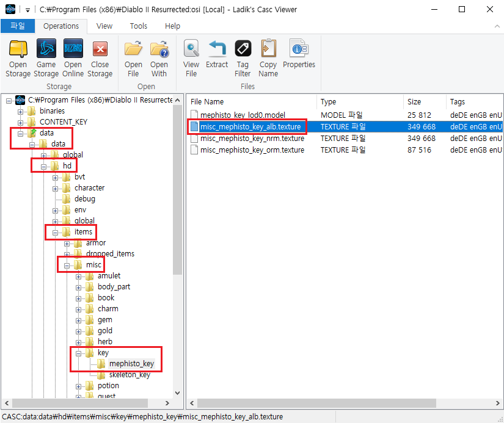Click the CONTENT_KEY folder icon

(x=32, y=122)
